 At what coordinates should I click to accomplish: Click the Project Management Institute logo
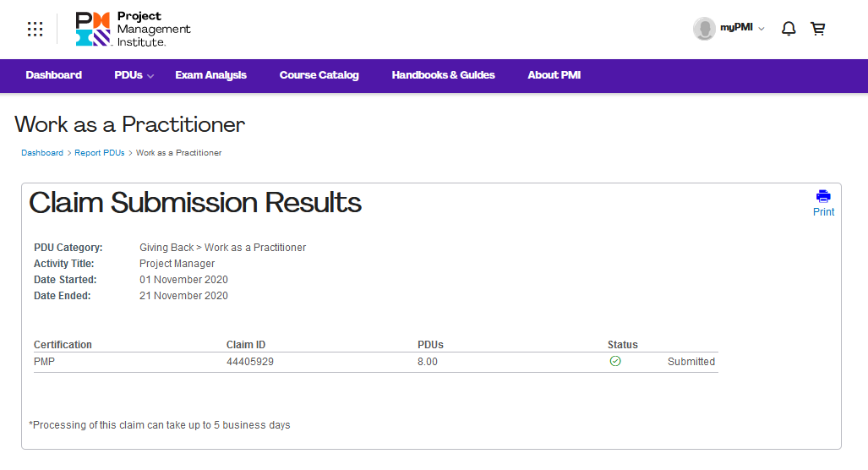point(133,29)
